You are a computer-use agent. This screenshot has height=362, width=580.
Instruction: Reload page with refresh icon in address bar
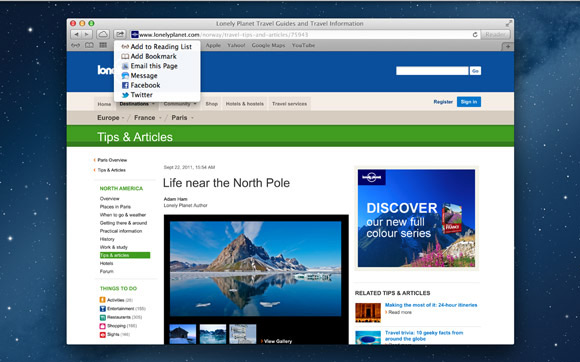(x=475, y=34)
